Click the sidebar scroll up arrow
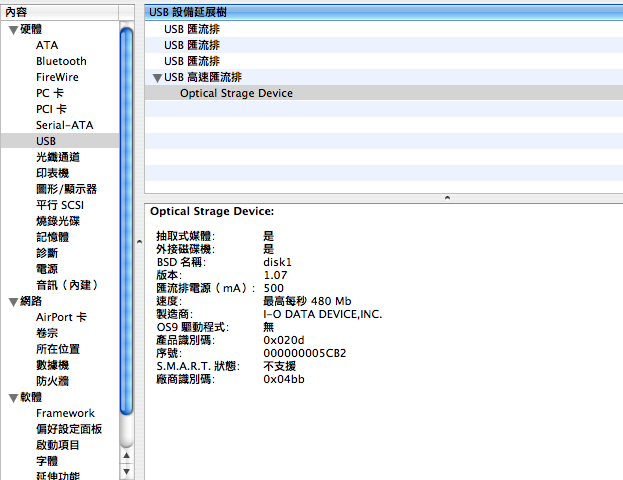Viewport: 623px width, 480px height. [127, 456]
